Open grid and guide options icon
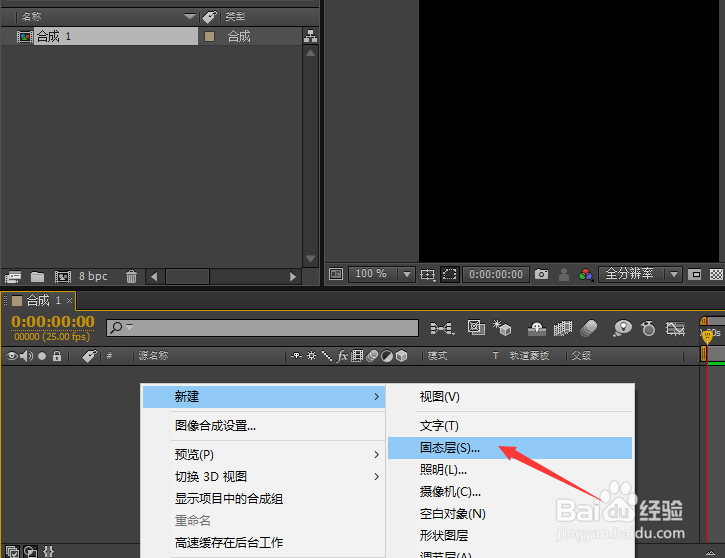 click(x=427, y=275)
